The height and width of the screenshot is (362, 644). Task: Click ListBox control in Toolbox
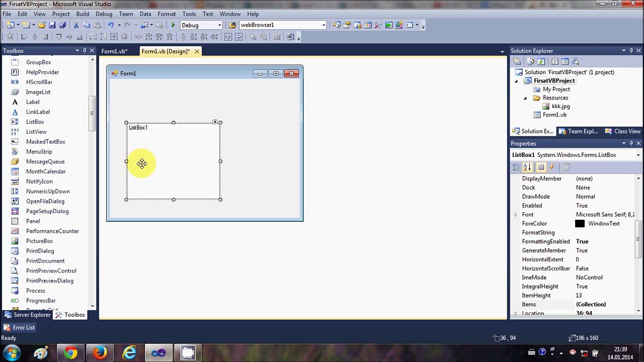(35, 122)
